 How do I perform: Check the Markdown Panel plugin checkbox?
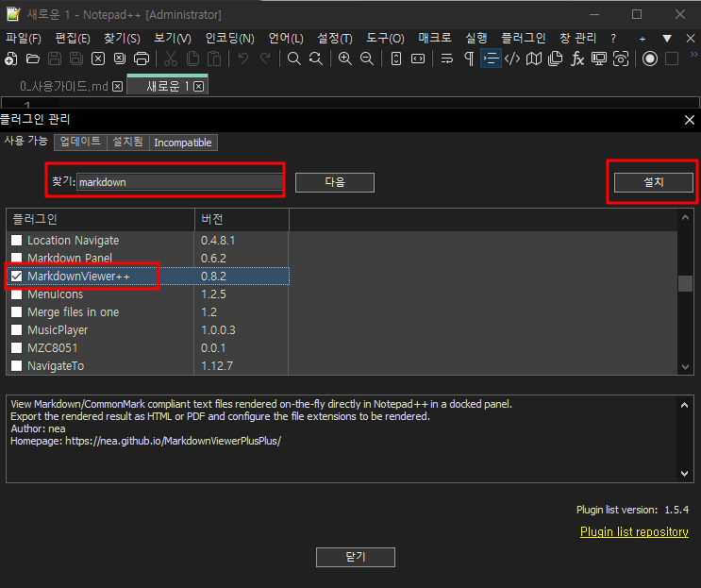click(17, 258)
